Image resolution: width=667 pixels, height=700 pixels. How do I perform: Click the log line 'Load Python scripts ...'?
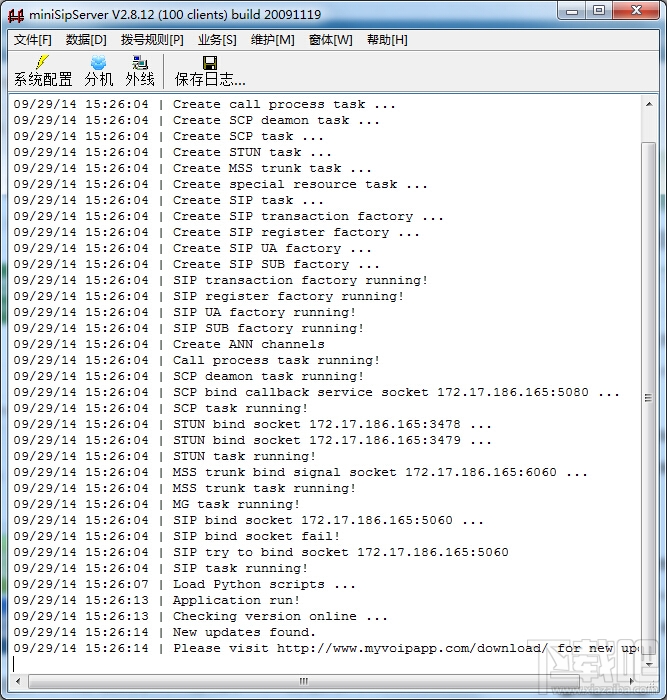pyautogui.click(x=264, y=585)
